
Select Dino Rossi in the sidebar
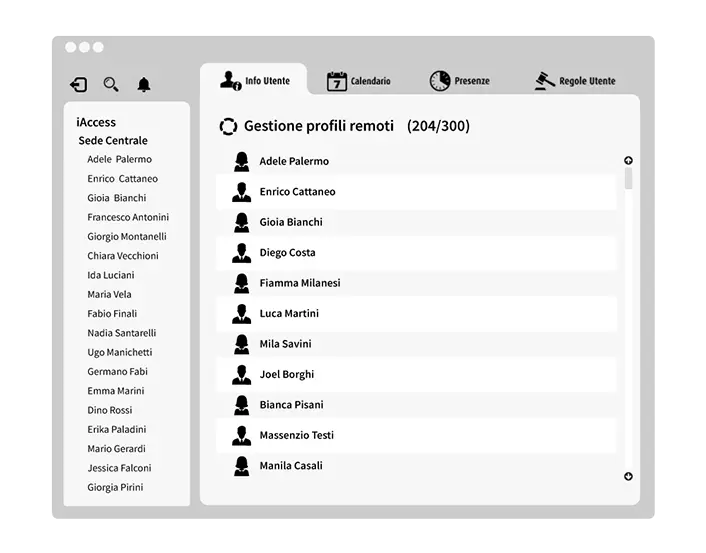[110, 410]
